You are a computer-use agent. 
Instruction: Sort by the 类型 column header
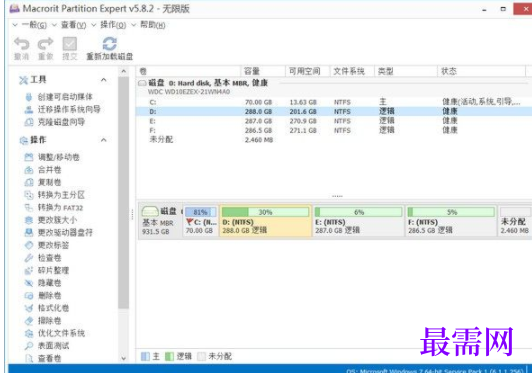click(x=406, y=71)
